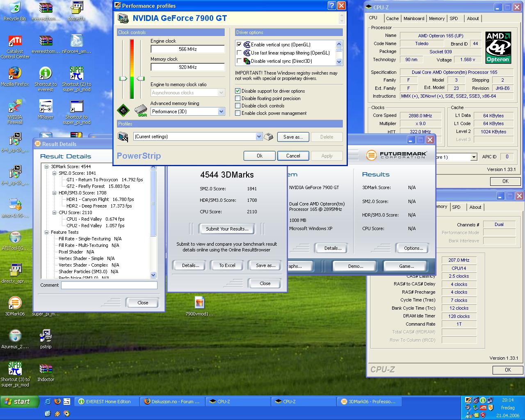Open the pstrip desktop icon
Viewport: 525px width, 420px height.
[x=46, y=339]
